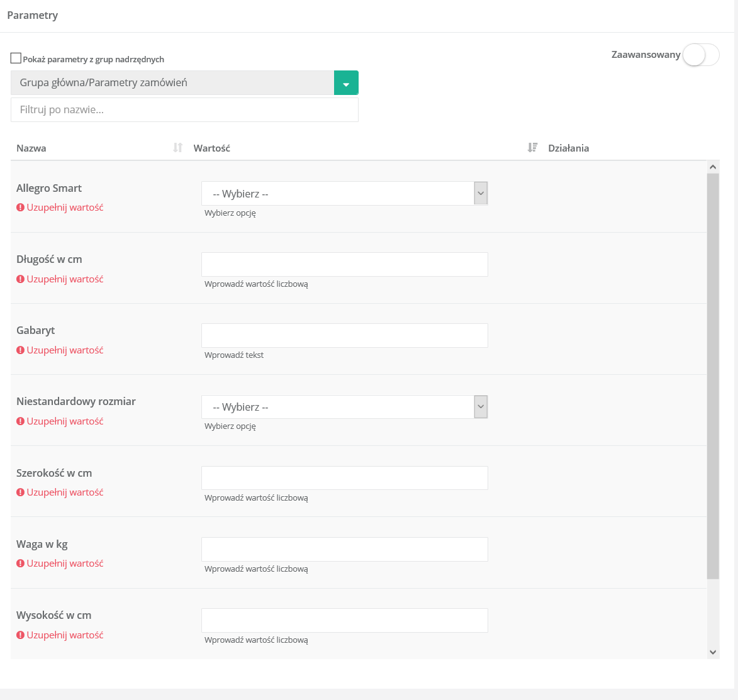Check Pokaż parametry z grup nadrzędnych
This screenshot has width=738, height=700.
coord(16,58)
